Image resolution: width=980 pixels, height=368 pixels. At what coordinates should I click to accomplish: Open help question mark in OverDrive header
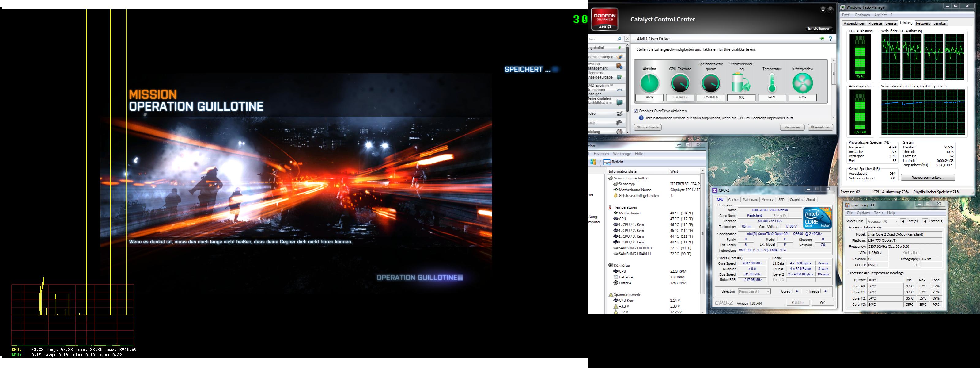831,39
